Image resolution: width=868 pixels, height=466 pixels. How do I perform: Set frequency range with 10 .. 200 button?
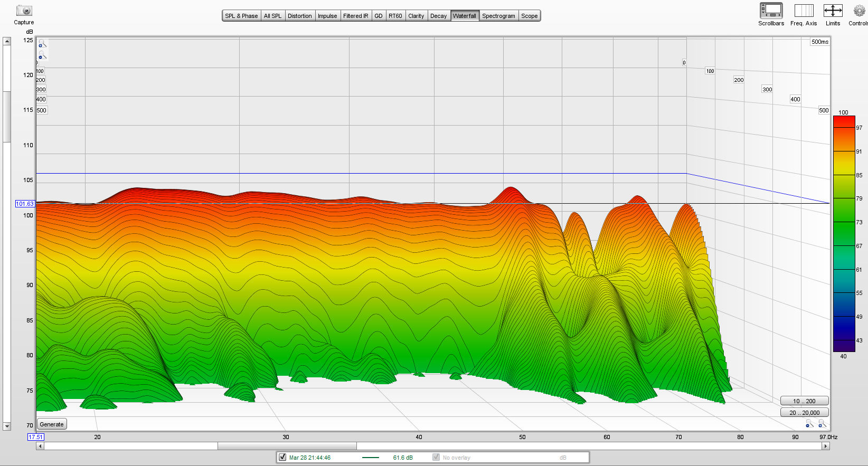pyautogui.click(x=804, y=401)
